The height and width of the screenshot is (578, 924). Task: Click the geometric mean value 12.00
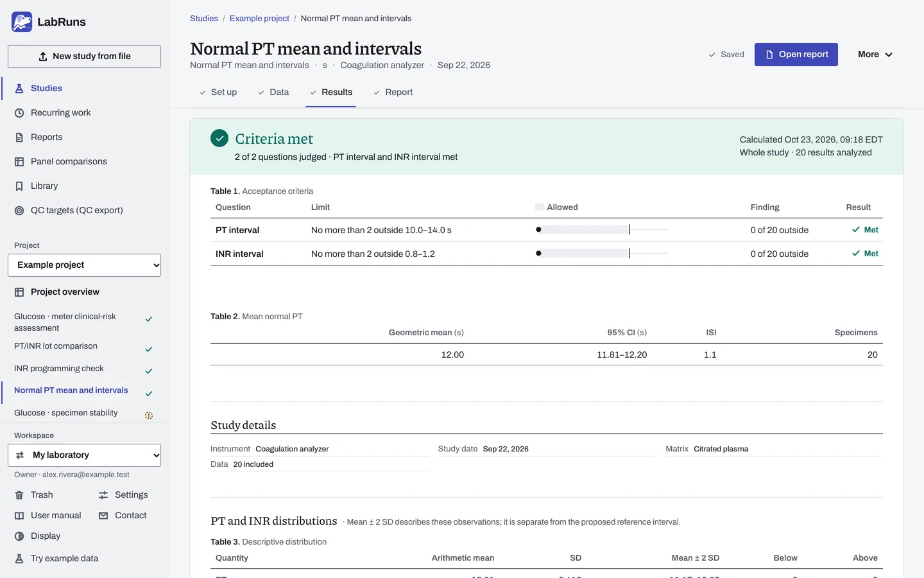click(x=452, y=355)
